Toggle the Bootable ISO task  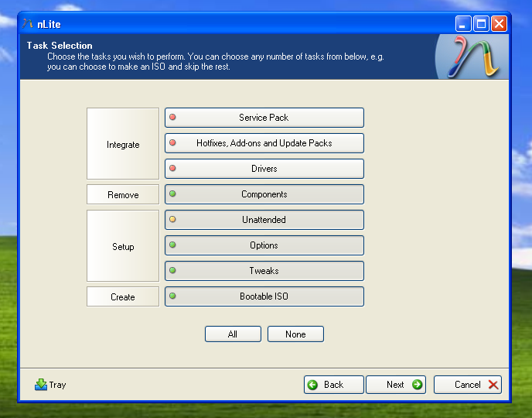(264, 296)
